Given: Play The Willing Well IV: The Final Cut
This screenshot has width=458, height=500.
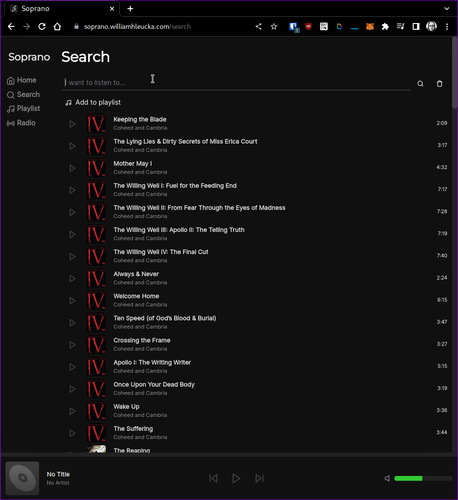Looking at the screenshot, I should point(72,256).
